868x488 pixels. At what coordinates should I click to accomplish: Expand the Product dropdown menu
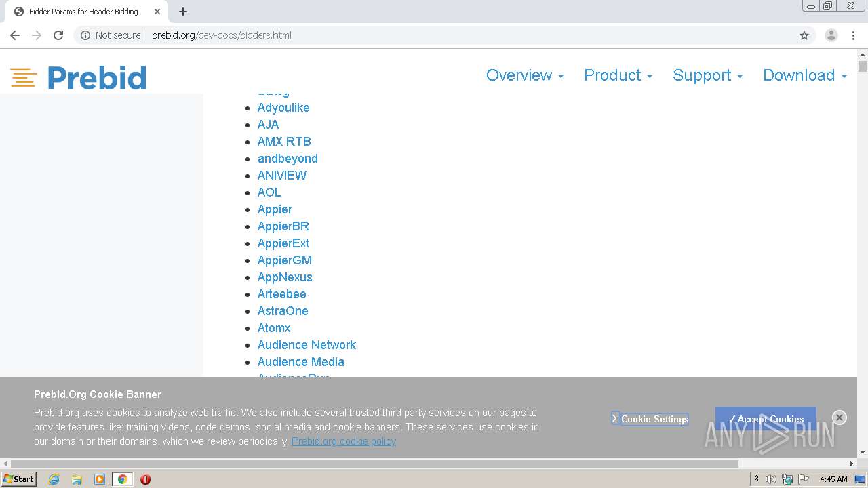(618, 75)
